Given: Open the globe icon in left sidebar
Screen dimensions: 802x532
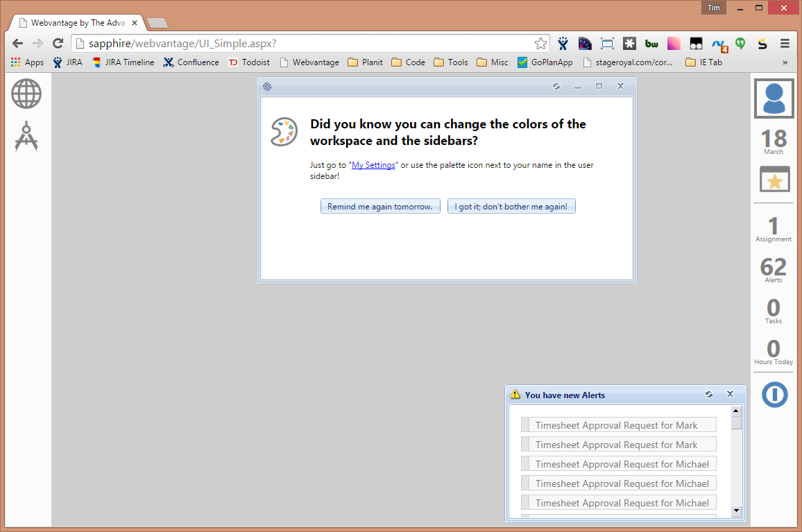Looking at the screenshot, I should click(x=26, y=94).
